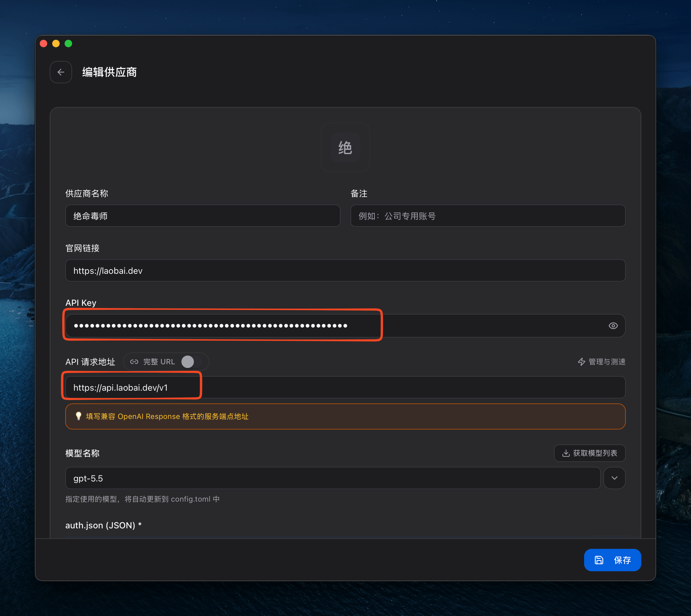The height and width of the screenshot is (616, 691).
Task: Focus the API 请求地址 URL field
Action: tap(345, 388)
